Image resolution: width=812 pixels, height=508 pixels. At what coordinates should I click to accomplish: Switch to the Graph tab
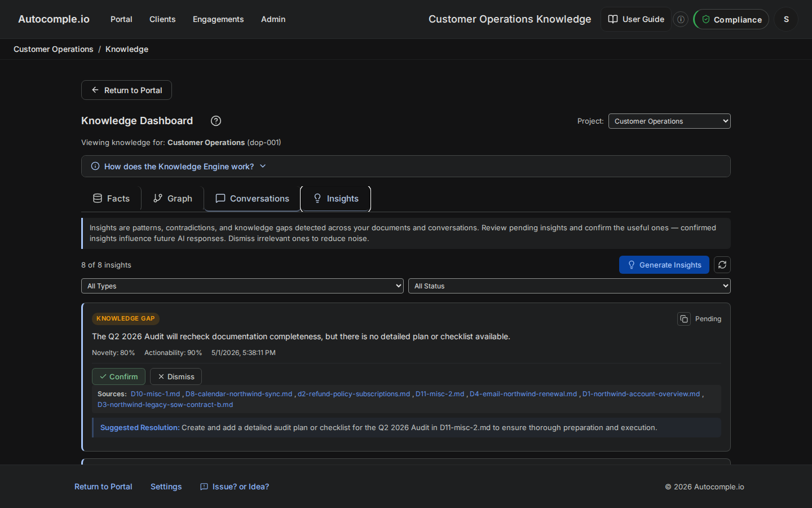pyautogui.click(x=173, y=199)
